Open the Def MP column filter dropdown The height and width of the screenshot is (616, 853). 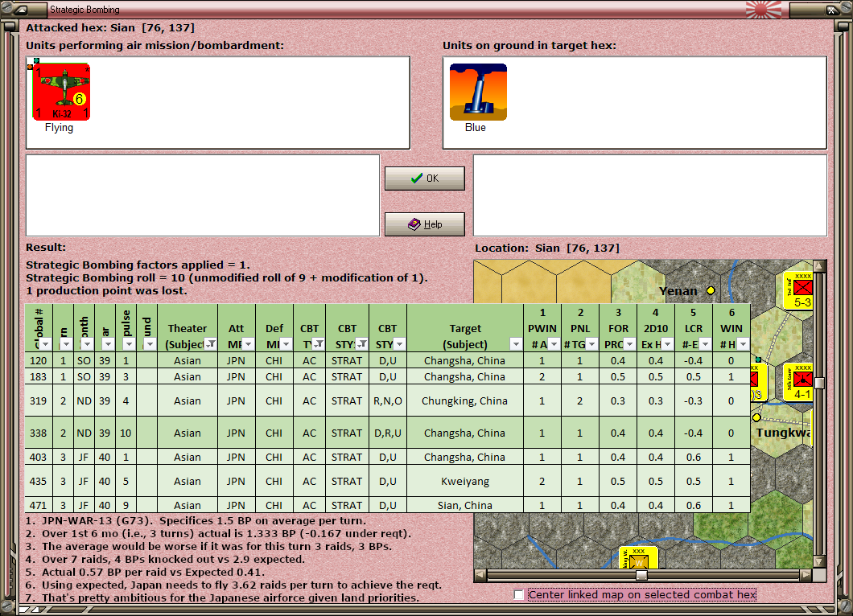(286, 344)
